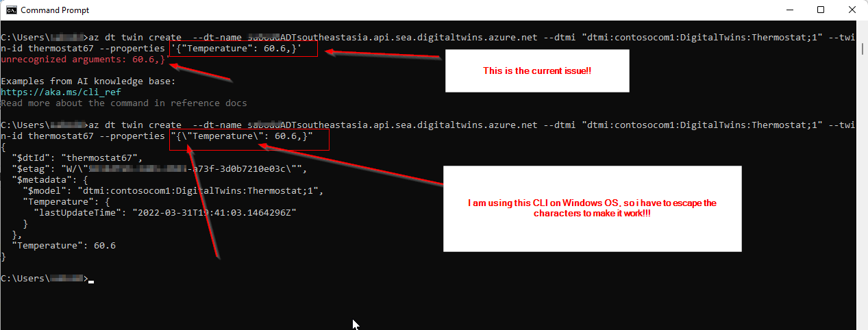The width and height of the screenshot is (868, 330).
Task: Close the Command Prompt window
Action: [x=852, y=10]
